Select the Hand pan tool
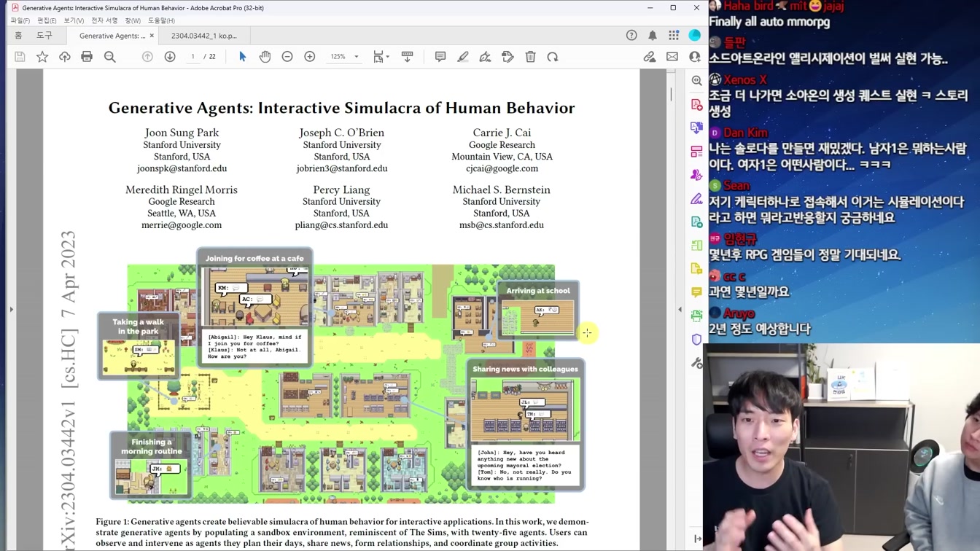 pos(265,57)
